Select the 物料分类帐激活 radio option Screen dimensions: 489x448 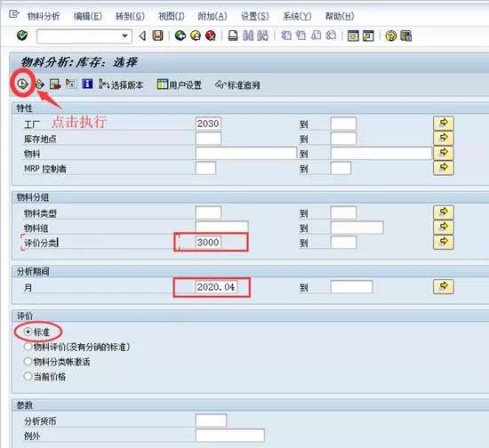click(x=28, y=362)
